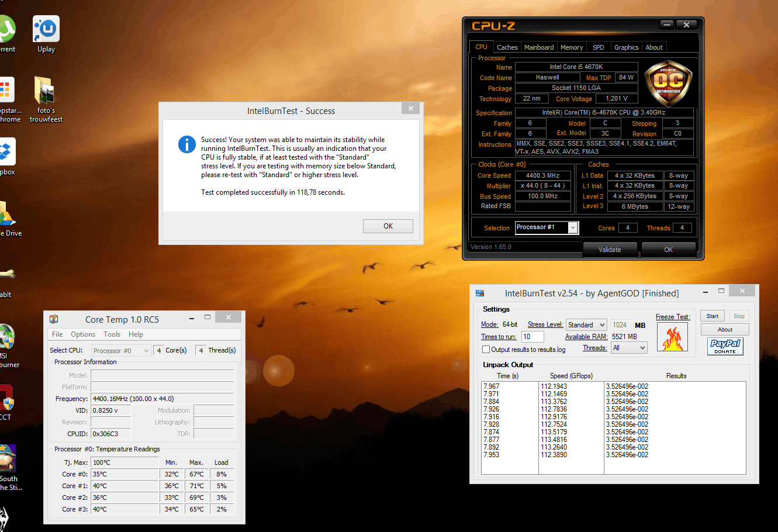This screenshot has height=532, width=778.
Task: Click the Times to run input field
Action: (x=533, y=337)
